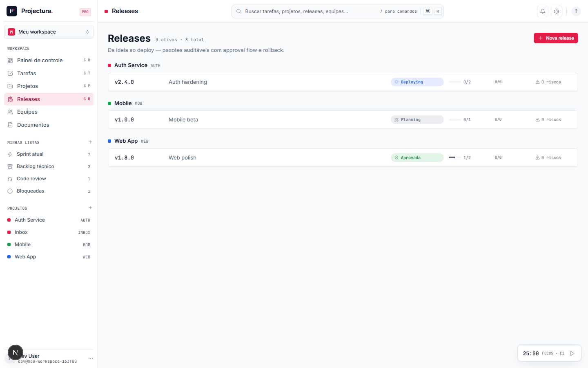Open the settings gear icon

(x=556, y=11)
